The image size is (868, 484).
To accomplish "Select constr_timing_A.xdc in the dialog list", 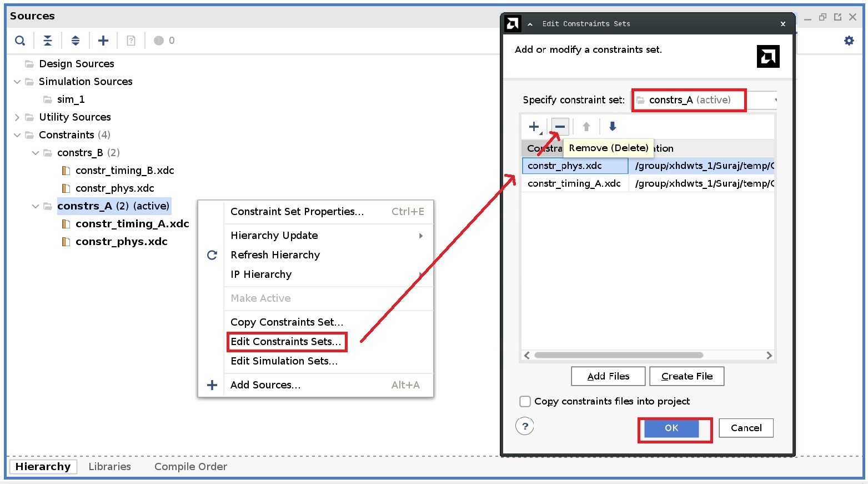I will [575, 183].
